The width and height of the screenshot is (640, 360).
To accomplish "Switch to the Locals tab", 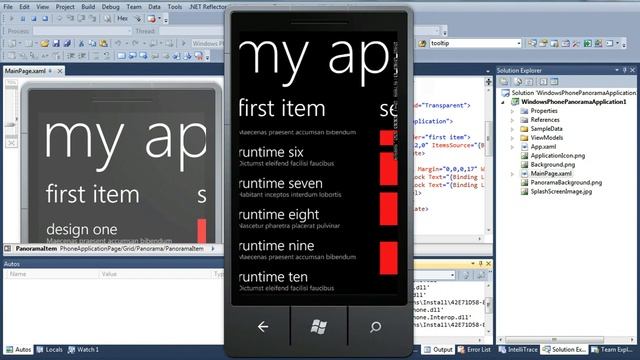I will 49,350.
